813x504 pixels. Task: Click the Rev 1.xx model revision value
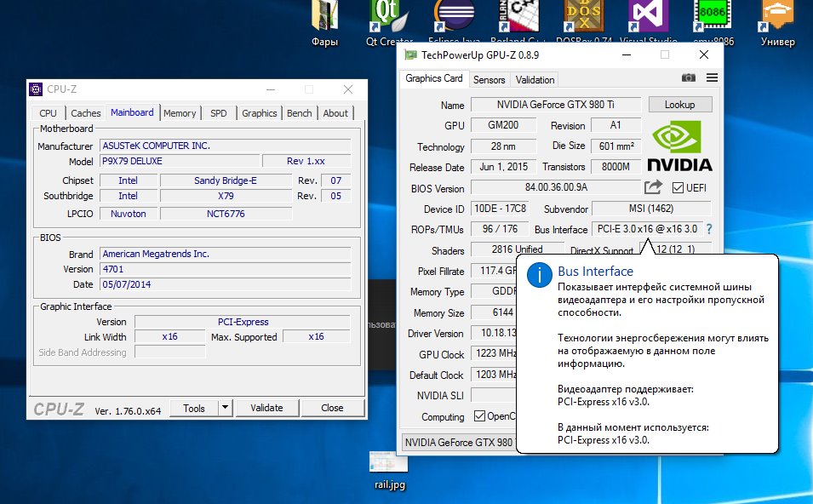[306, 161]
